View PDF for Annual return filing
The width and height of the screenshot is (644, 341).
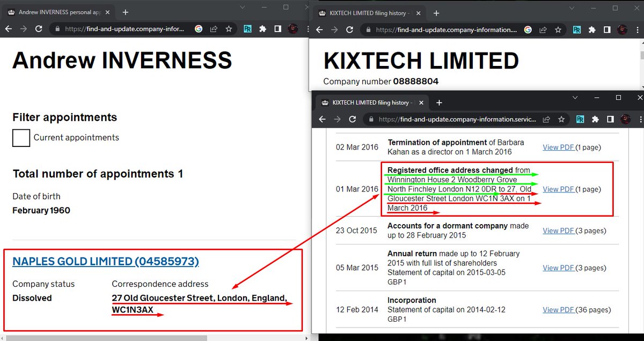point(559,268)
